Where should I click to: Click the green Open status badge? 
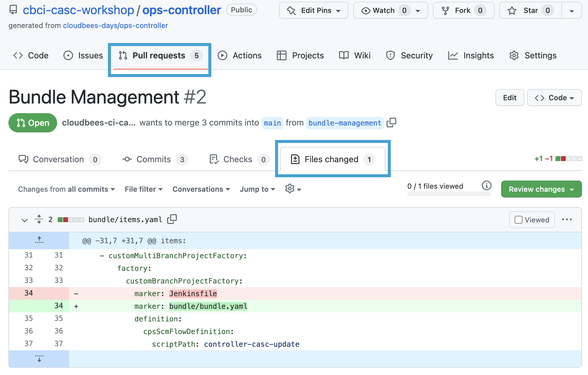pos(33,123)
